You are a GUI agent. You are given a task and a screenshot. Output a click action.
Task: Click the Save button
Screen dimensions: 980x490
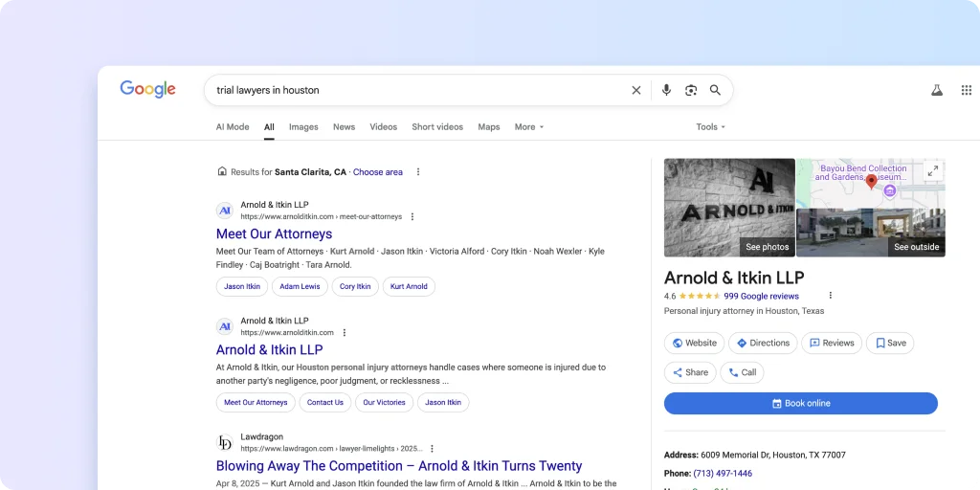[890, 344]
